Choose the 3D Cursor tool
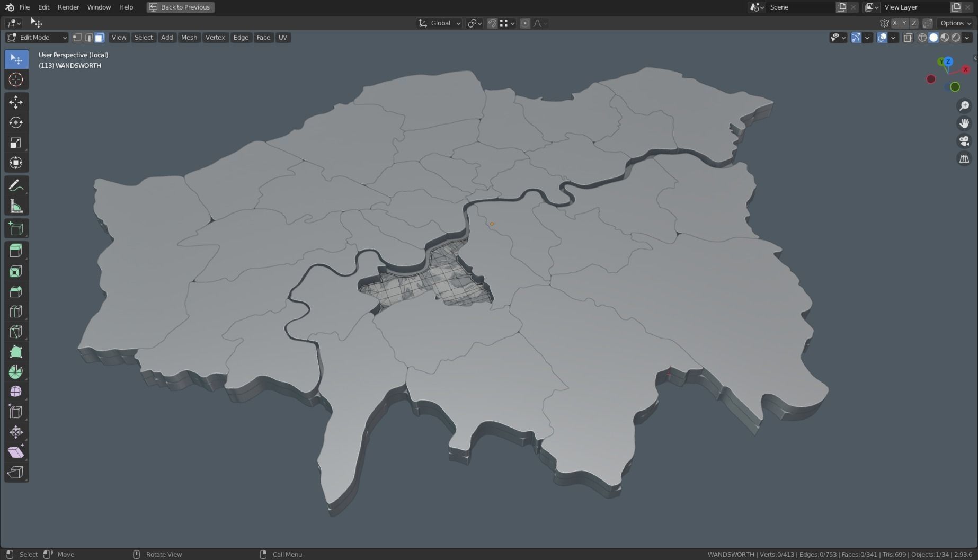The width and height of the screenshot is (978, 560). click(16, 79)
